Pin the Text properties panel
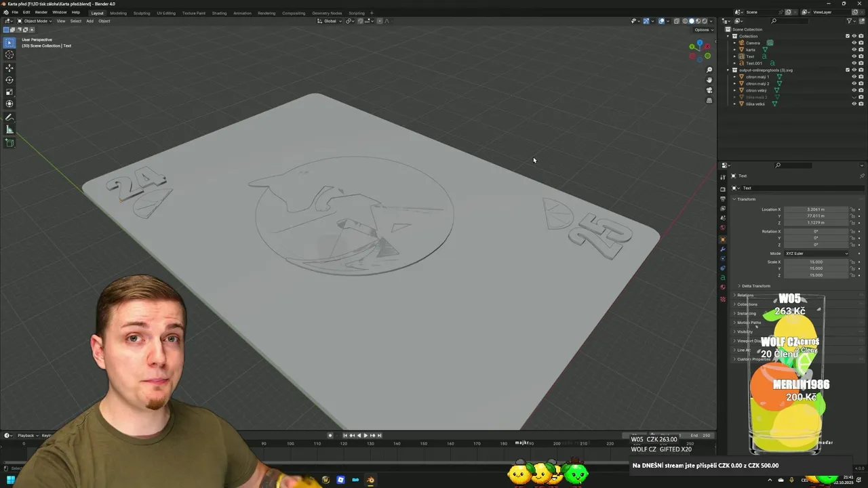This screenshot has width=868, height=488. point(862,176)
